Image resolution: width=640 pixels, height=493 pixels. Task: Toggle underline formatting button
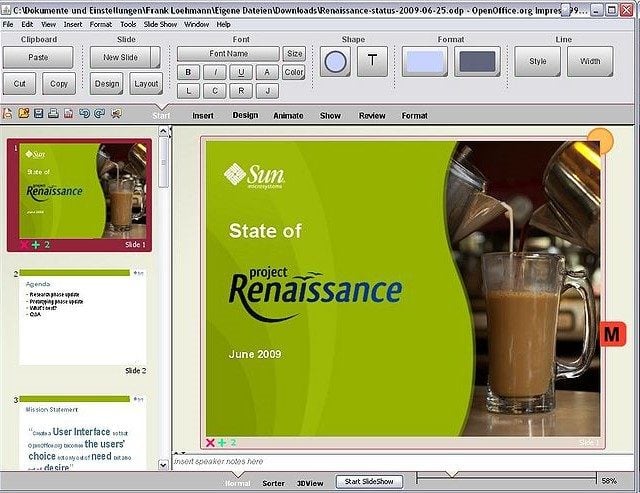pos(241,72)
